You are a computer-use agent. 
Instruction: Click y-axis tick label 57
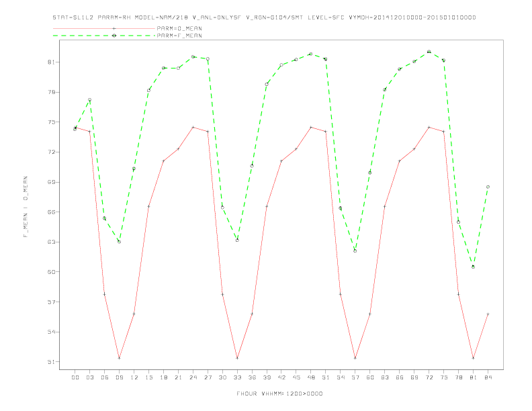click(x=51, y=302)
